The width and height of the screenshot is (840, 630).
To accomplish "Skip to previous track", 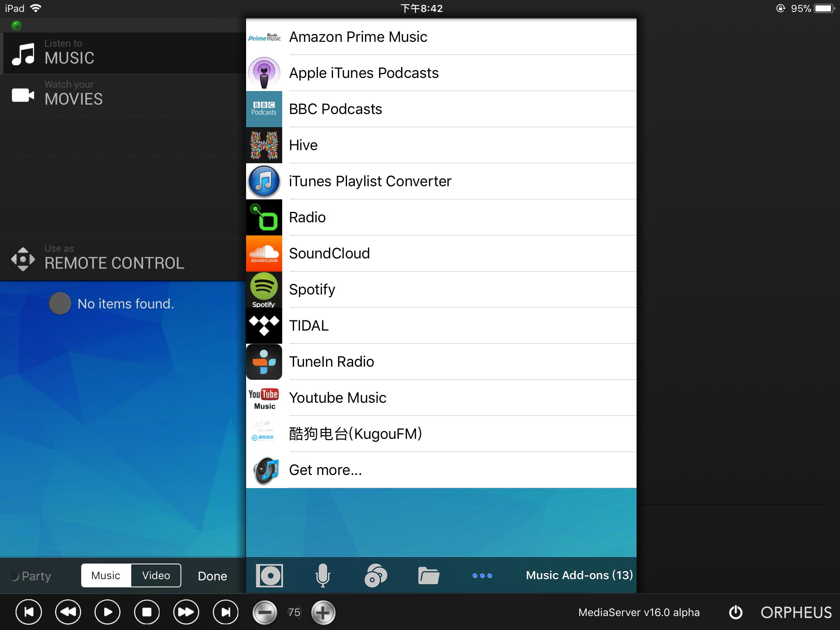I will [x=29, y=612].
